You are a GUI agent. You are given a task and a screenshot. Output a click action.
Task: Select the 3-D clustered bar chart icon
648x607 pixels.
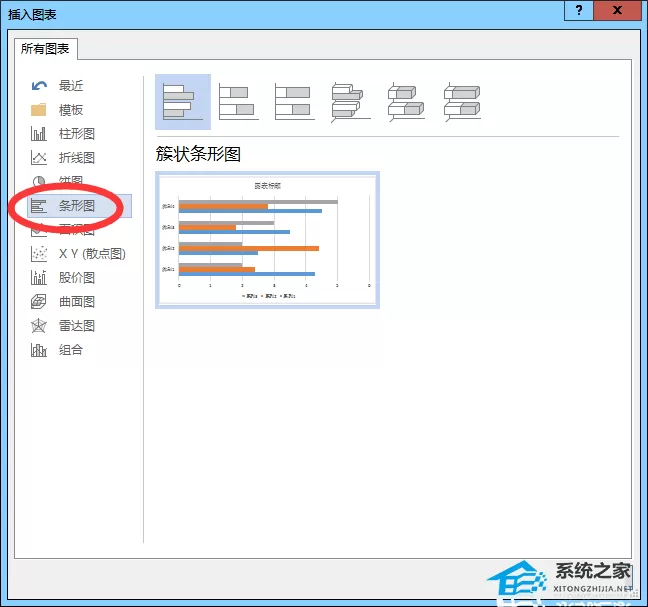(x=350, y=102)
